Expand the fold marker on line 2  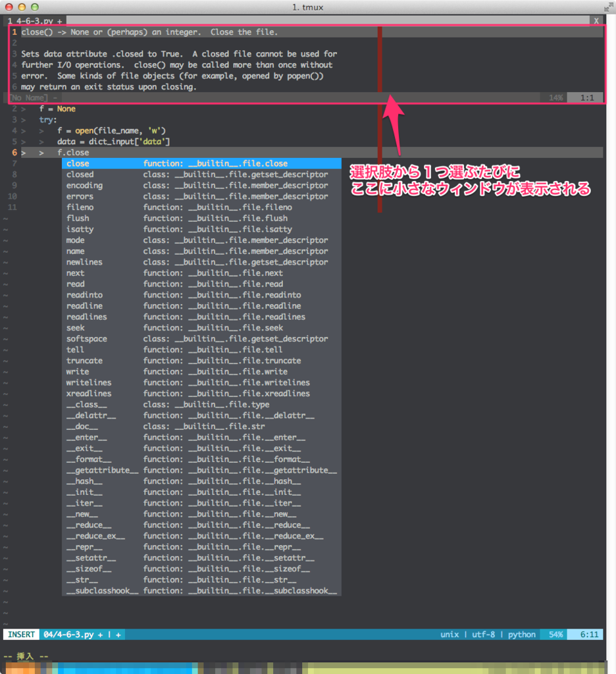tap(23, 109)
